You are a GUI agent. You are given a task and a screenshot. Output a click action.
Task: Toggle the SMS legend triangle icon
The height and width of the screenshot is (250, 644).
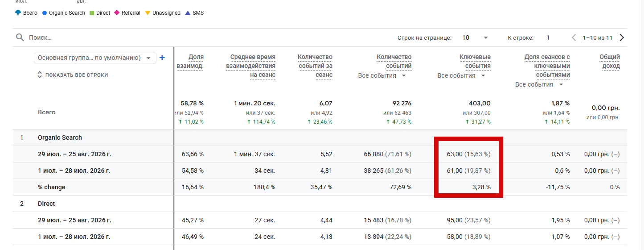[x=188, y=13]
